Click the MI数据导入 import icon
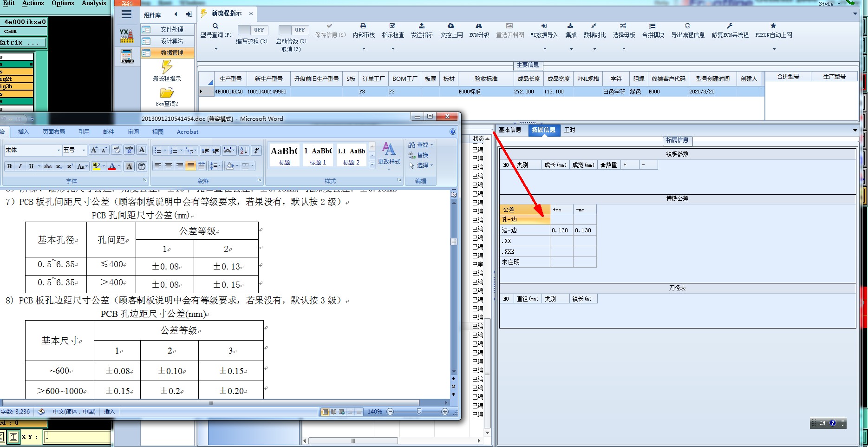 coord(544,26)
